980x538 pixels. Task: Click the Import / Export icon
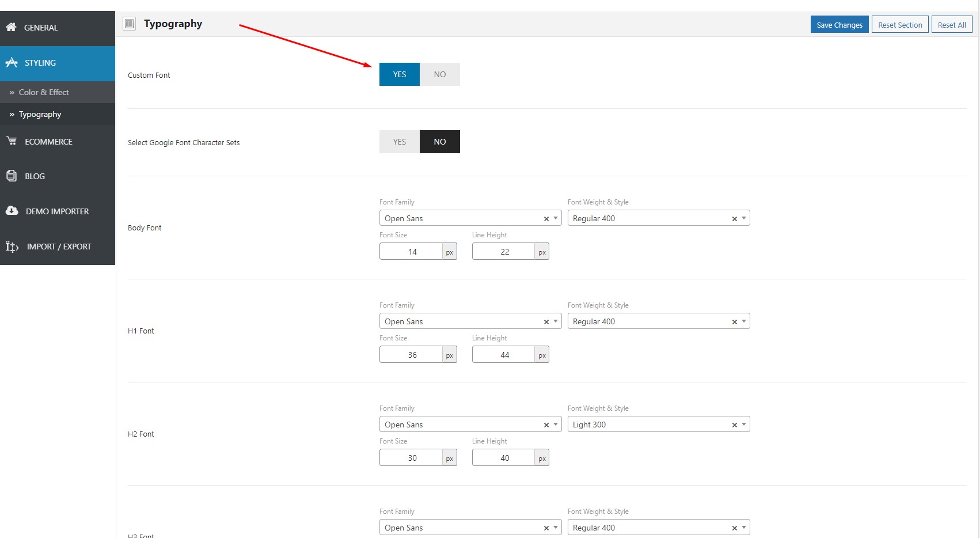click(x=12, y=247)
